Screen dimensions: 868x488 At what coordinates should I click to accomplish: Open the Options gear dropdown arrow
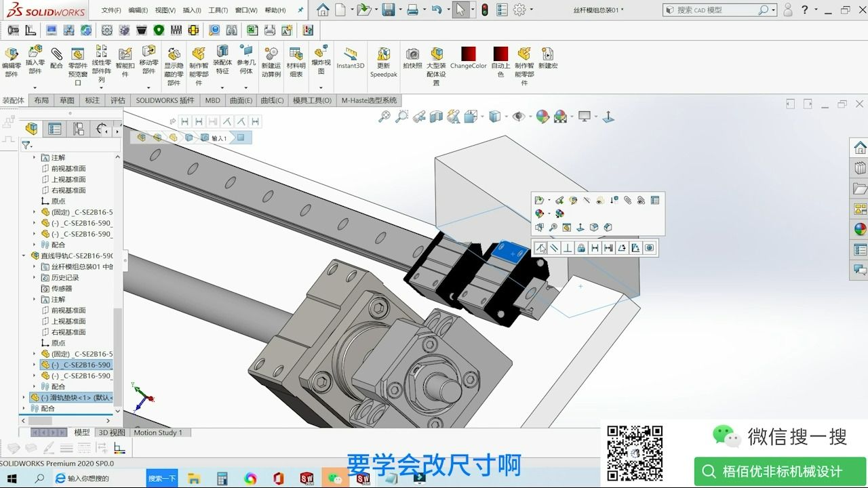pos(531,9)
